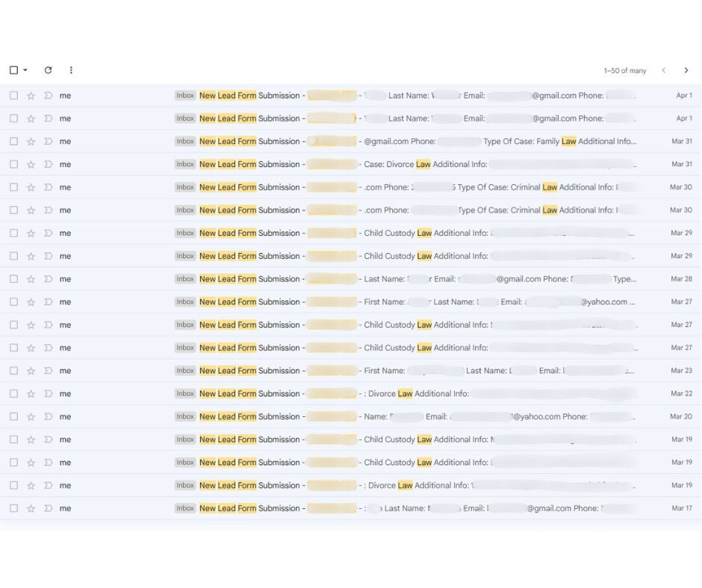Click sender 'me' on Mar 17 email
Image resolution: width=702 pixels, height=588 pixels.
[66, 509]
